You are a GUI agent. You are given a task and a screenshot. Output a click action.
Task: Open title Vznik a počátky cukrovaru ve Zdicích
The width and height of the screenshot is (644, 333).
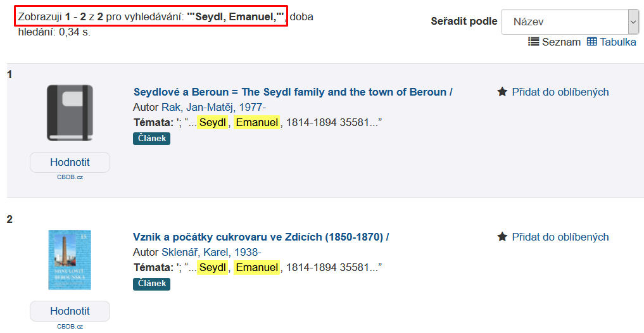(261, 237)
